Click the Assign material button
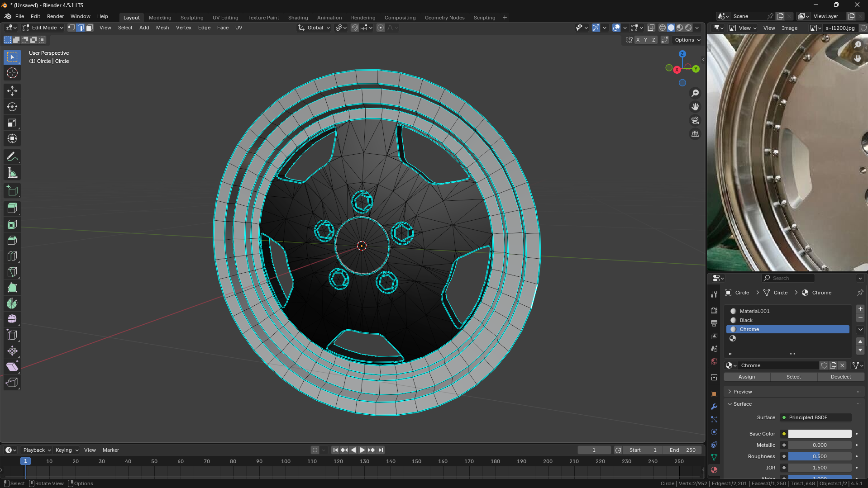868x488 pixels. tap(747, 377)
